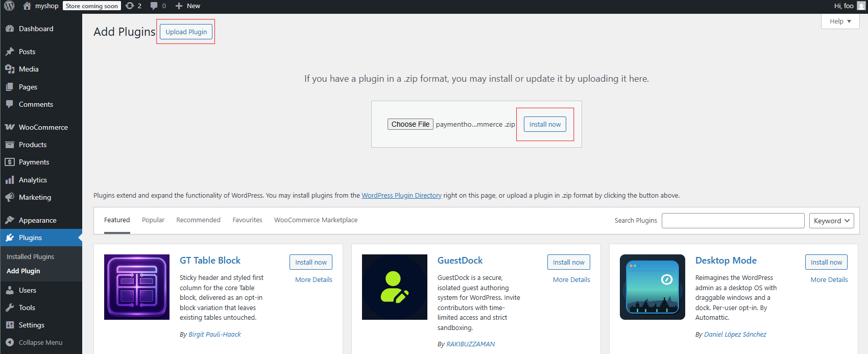Open the Desktop Mode title link
868x354 pixels.
(x=726, y=261)
